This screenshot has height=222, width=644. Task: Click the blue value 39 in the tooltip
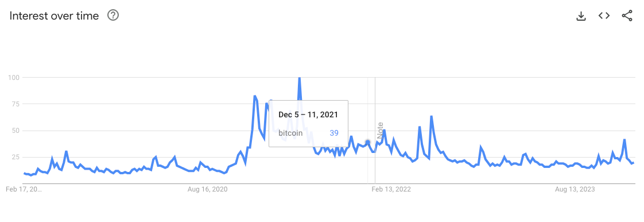pos(334,133)
